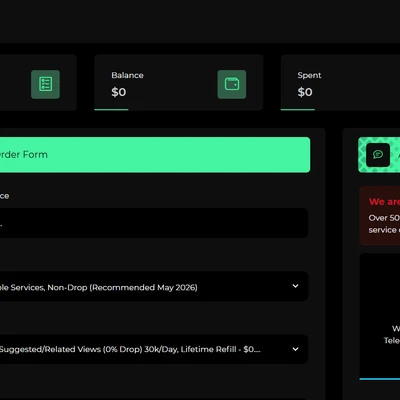This screenshot has width=400, height=400.
Task: Click the Tele text in right panel
Action: (x=392, y=340)
